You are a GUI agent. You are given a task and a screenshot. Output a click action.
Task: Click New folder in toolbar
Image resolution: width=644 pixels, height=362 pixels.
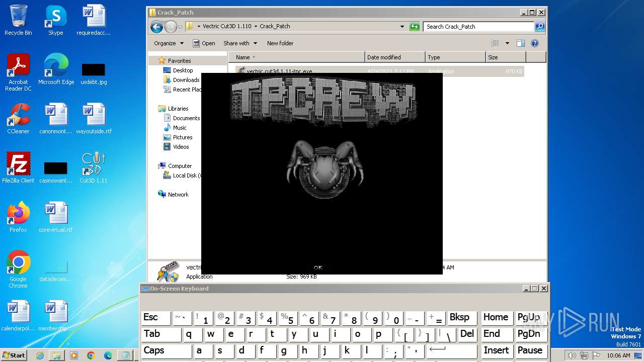coord(280,43)
